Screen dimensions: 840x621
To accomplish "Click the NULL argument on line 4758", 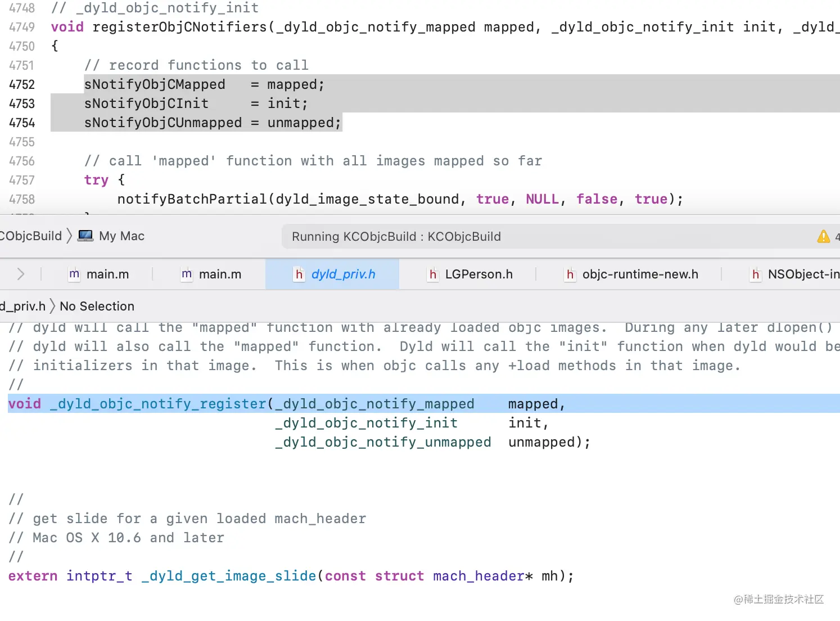I will click(x=543, y=199).
